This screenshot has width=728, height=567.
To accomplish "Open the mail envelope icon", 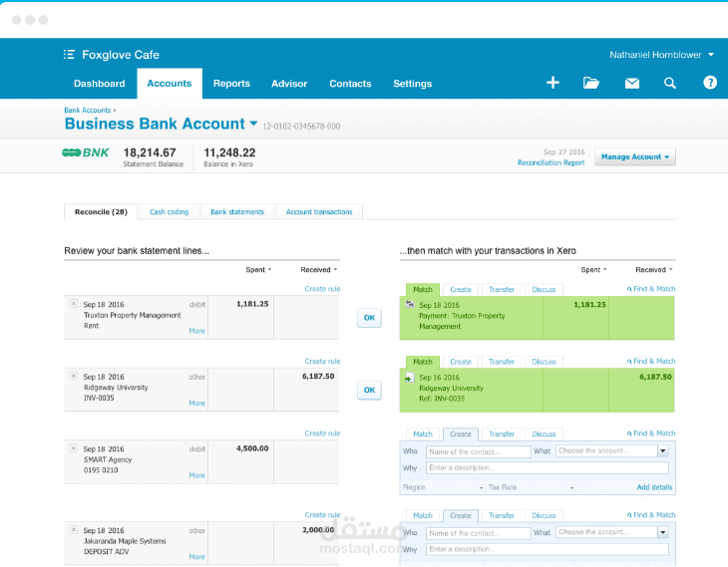I will (632, 84).
